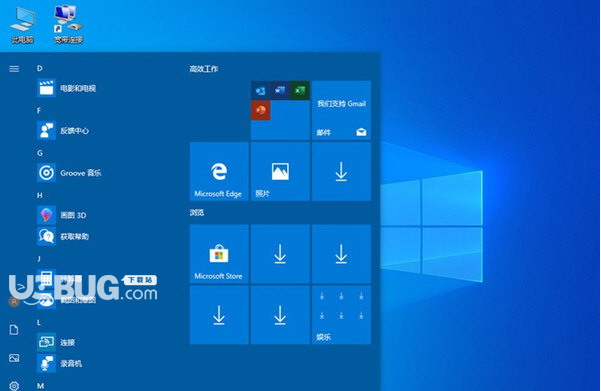This screenshot has height=391, width=601.
Task: Open Excel in the Office tile folder
Action: (x=300, y=91)
